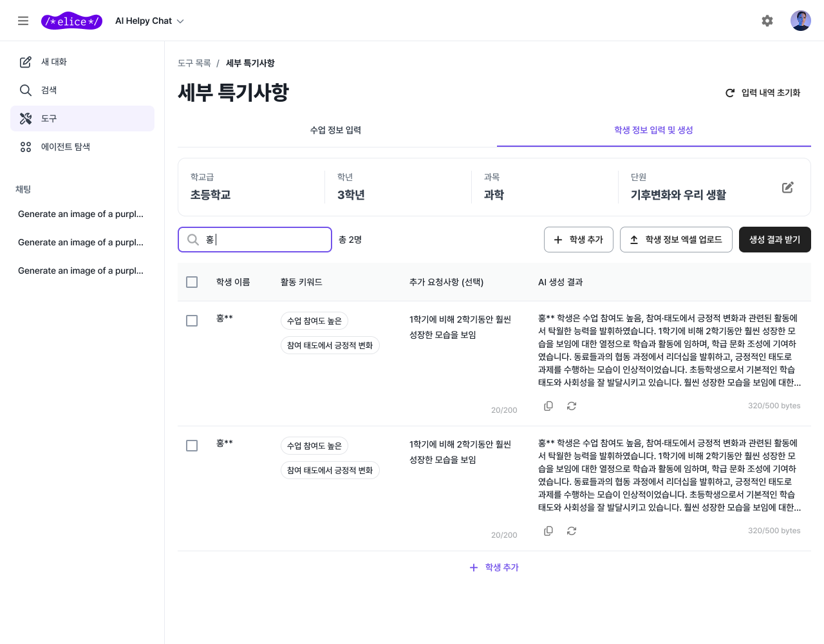This screenshot has width=824, height=644.
Task: Copy the second student's AI result
Action: click(548, 531)
